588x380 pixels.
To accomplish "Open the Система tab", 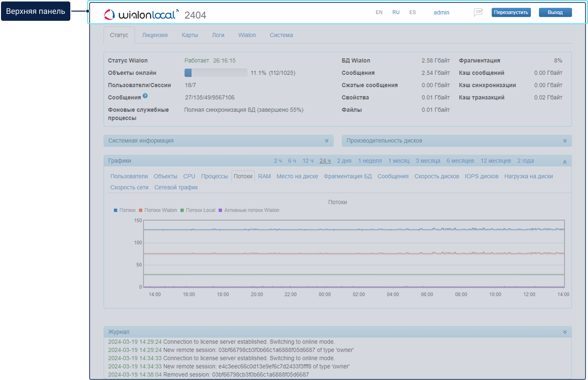I will (281, 35).
